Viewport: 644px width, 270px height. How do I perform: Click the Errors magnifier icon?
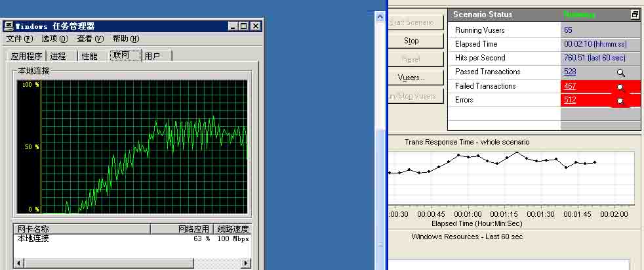620,101
